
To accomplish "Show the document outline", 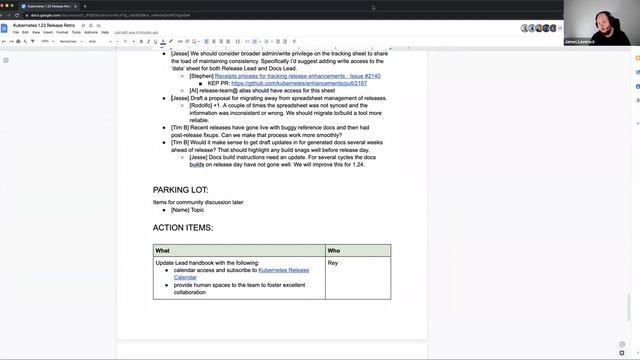I will coord(6,60).
